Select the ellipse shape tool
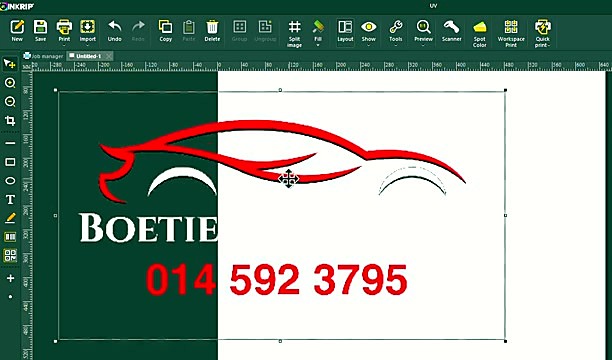612x360 pixels. pyautogui.click(x=10, y=181)
